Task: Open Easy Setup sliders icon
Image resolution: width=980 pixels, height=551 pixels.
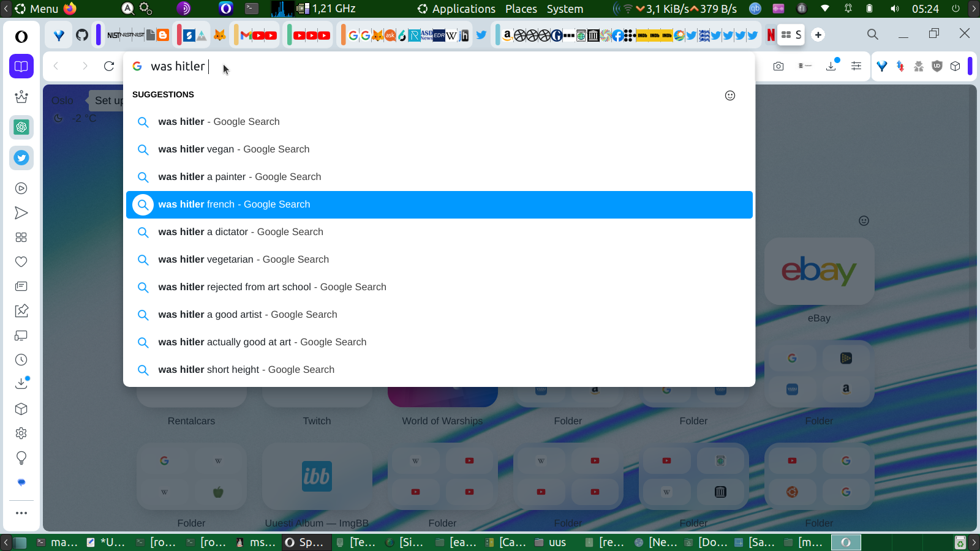Action: 856,66
